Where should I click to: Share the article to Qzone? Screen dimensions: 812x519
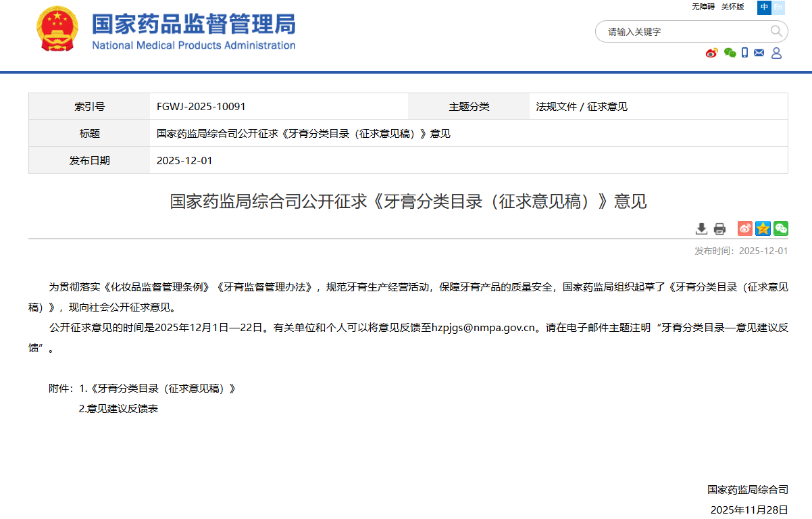click(x=762, y=228)
